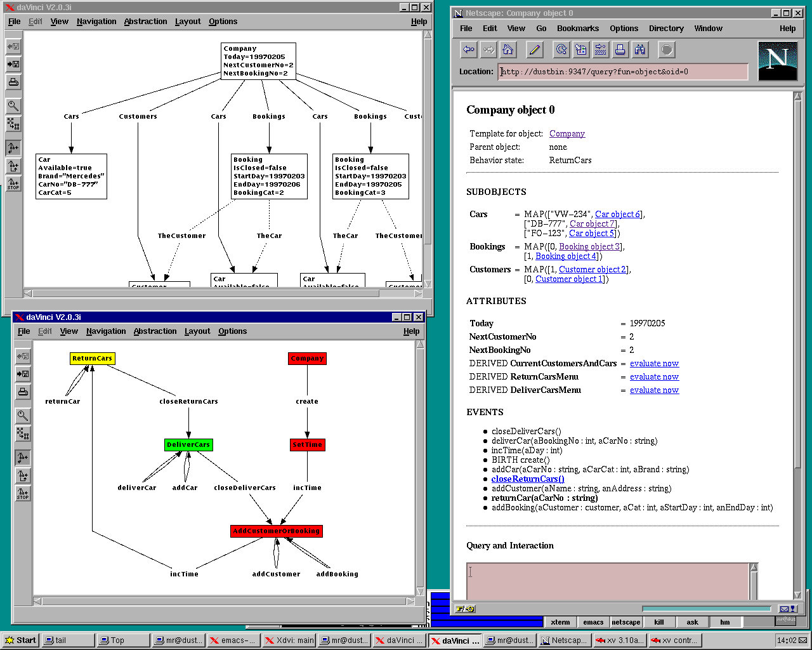Click the printer icon in bottom daVinci toolbar
Viewport: 812px width, 650px height.
(x=23, y=392)
